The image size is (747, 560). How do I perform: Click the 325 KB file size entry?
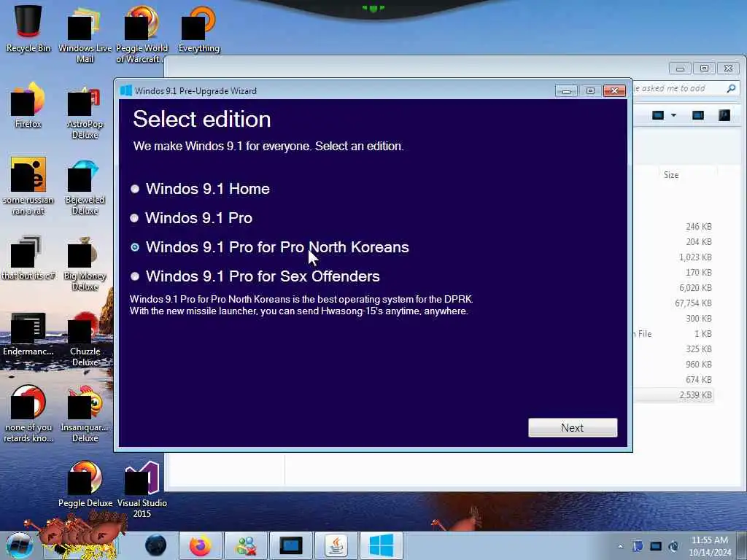point(698,349)
